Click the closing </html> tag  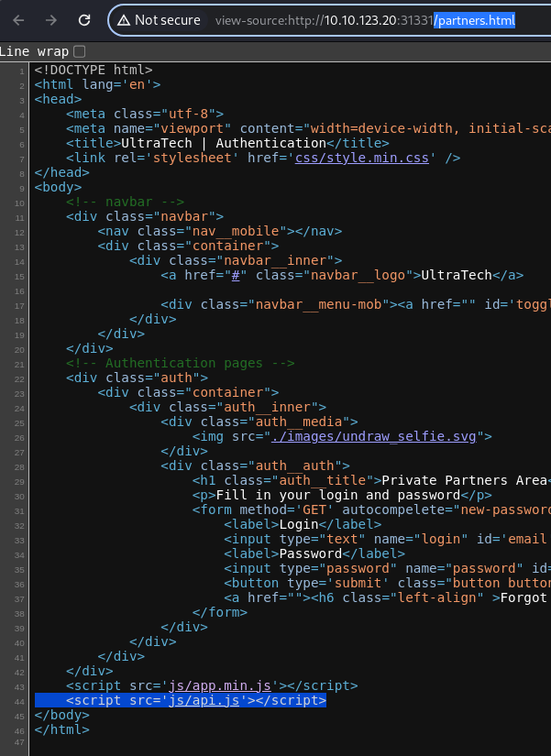point(61,729)
